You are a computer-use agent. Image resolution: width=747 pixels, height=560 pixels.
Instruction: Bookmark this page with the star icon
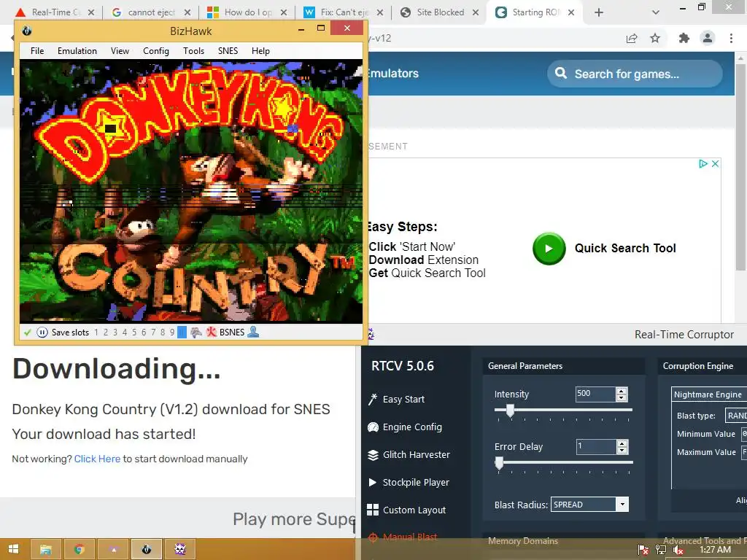(x=655, y=38)
